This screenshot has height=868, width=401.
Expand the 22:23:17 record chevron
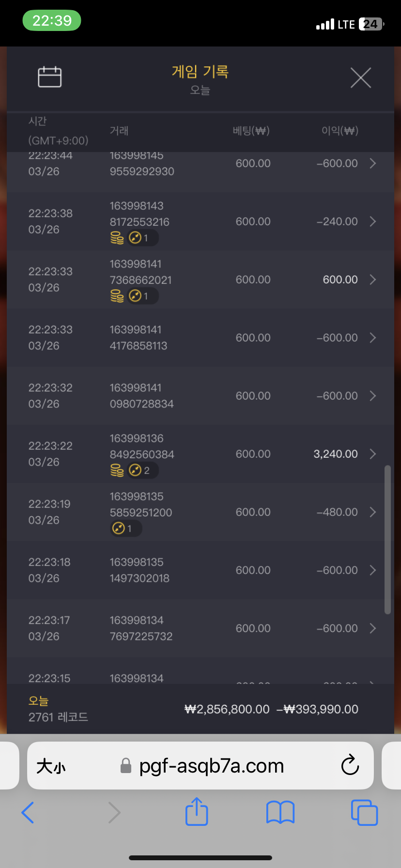tap(372, 628)
